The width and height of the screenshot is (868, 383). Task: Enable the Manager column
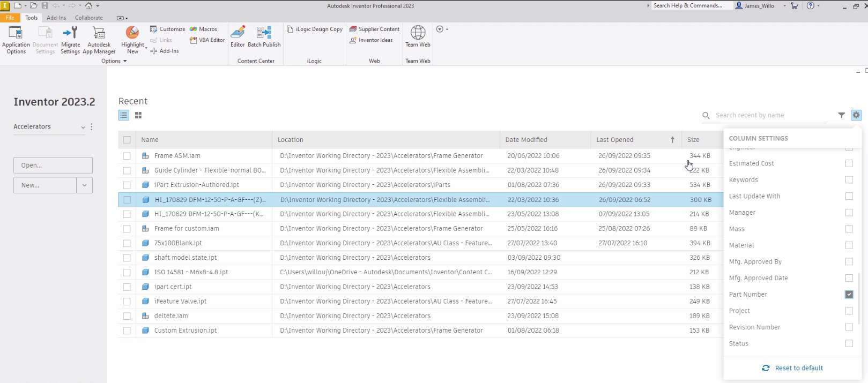pyautogui.click(x=849, y=213)
